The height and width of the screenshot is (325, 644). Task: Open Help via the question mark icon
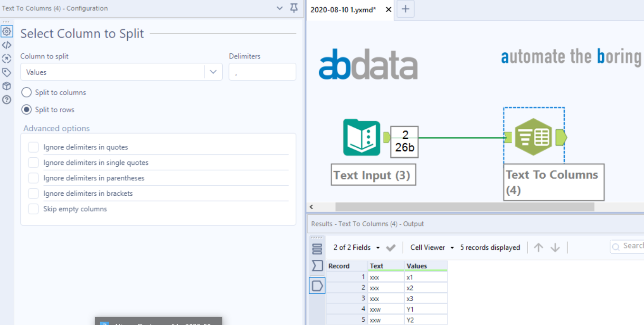[x=7, y=100]
